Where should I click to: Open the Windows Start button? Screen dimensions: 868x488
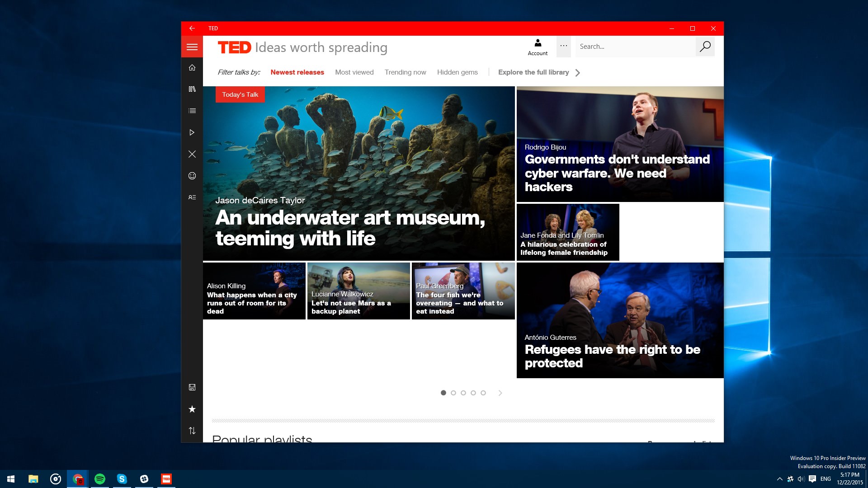pos(11,479)
